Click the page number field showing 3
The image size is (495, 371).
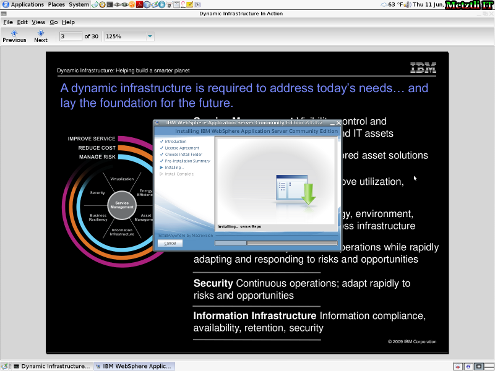pos(70,36)
